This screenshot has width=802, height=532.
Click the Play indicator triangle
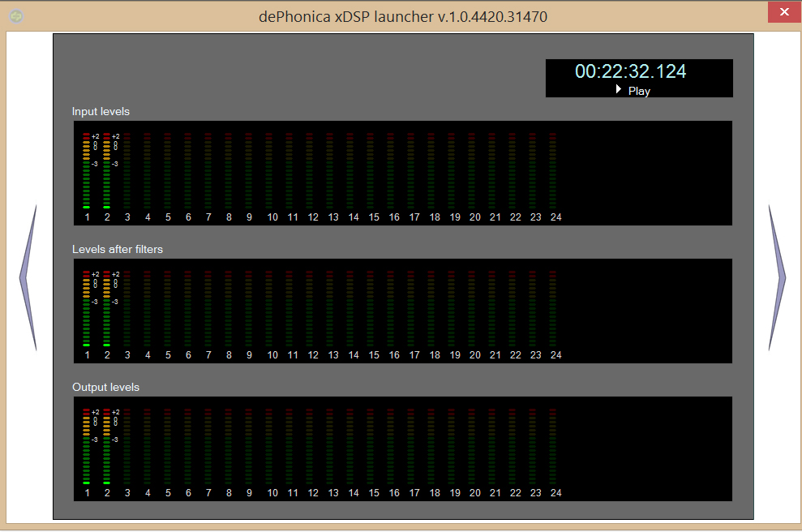tap(619, 89)
